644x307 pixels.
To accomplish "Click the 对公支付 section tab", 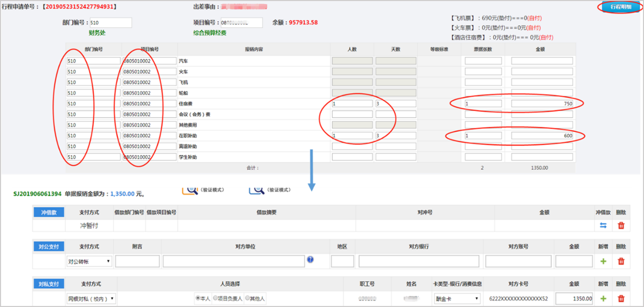I will [49, 247].
